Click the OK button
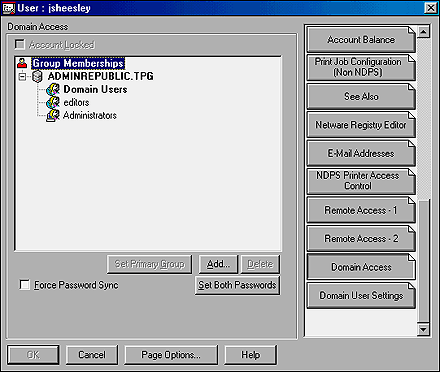 click(33, 355)
